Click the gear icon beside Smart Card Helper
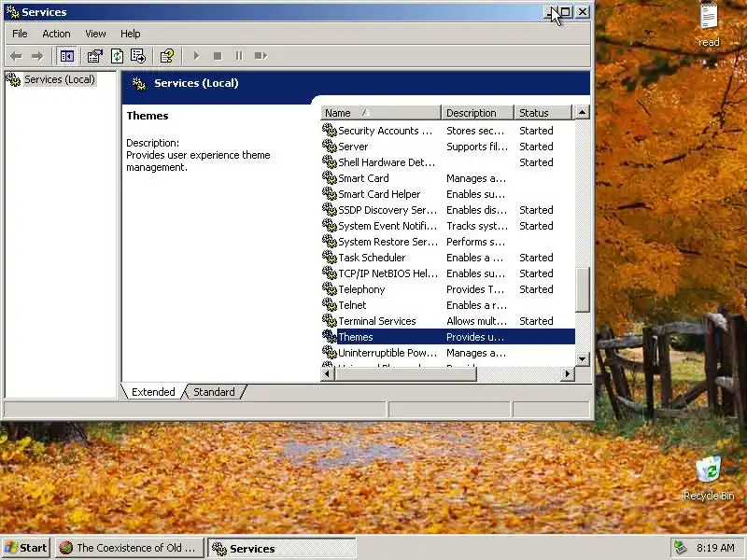747x560 pixels. (330, 193)
